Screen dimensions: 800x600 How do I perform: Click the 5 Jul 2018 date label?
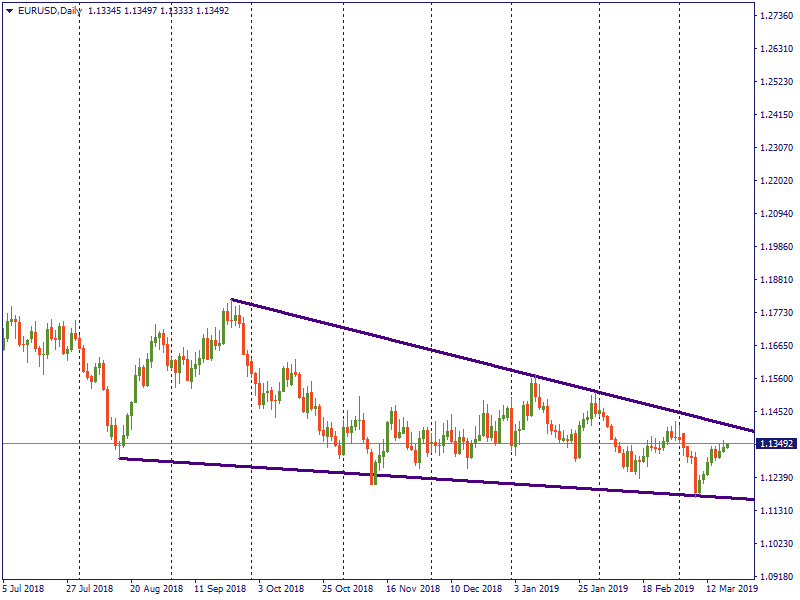(24, 590)
